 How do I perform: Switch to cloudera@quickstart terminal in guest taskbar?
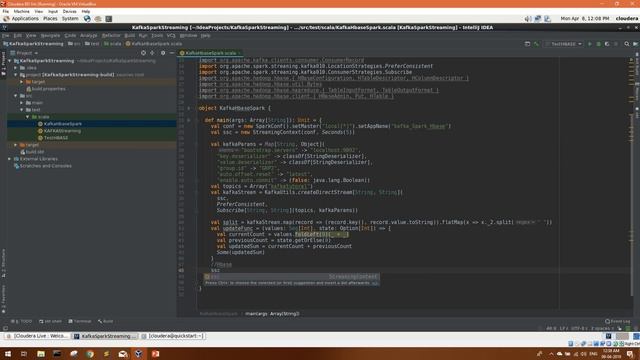[x=173, y=336]
